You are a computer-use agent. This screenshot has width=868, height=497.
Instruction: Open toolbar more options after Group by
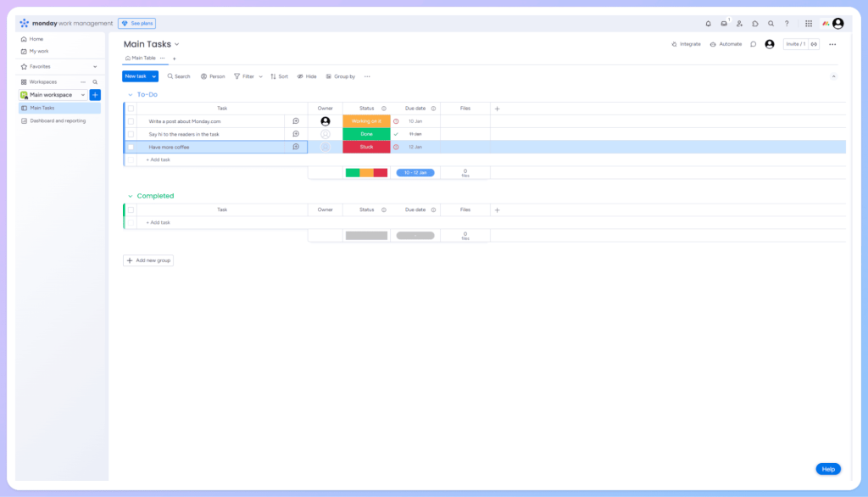point(367,76)
